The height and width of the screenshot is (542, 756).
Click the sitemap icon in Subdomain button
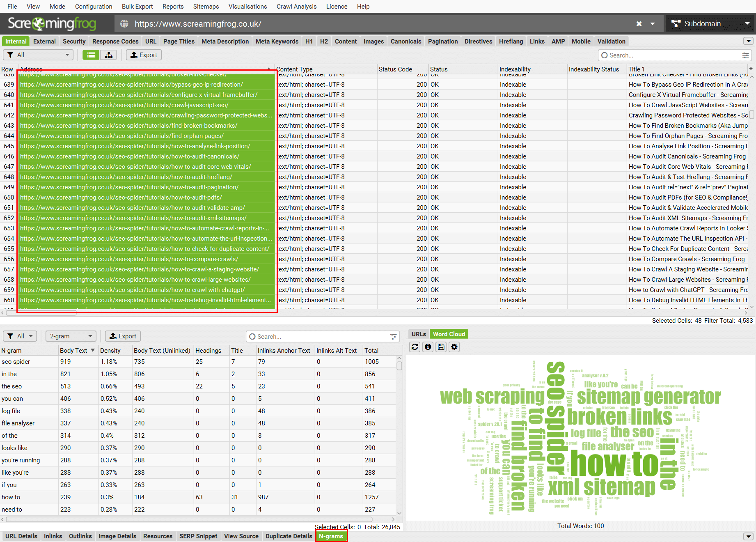point(676,24)
